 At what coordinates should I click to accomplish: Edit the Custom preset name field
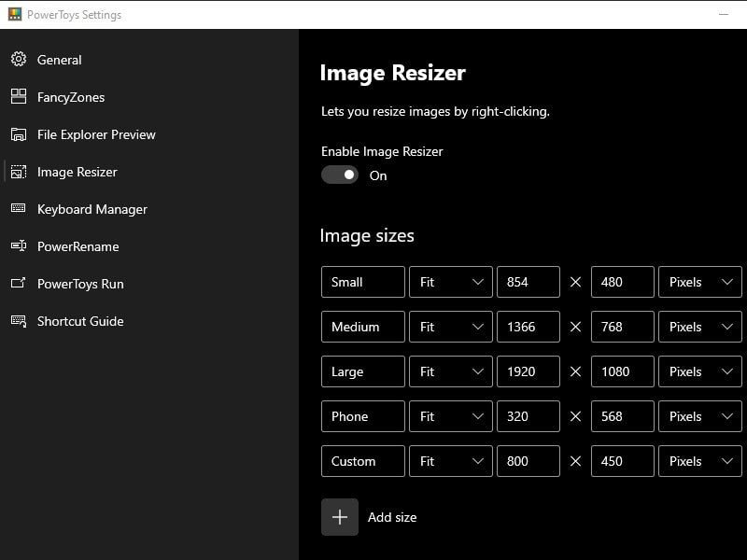click(363, 461)
